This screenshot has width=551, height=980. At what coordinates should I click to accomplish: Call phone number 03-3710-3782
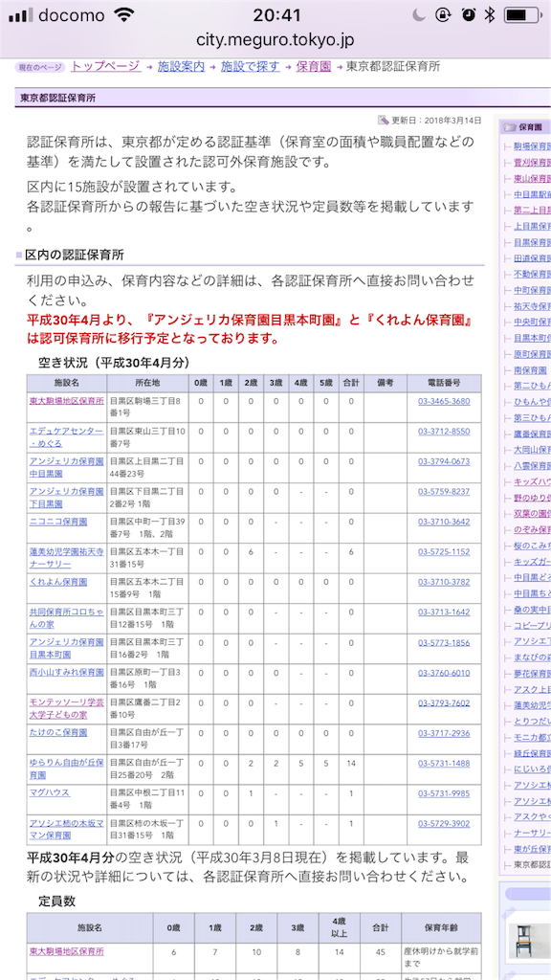click(x=444, y=581)
